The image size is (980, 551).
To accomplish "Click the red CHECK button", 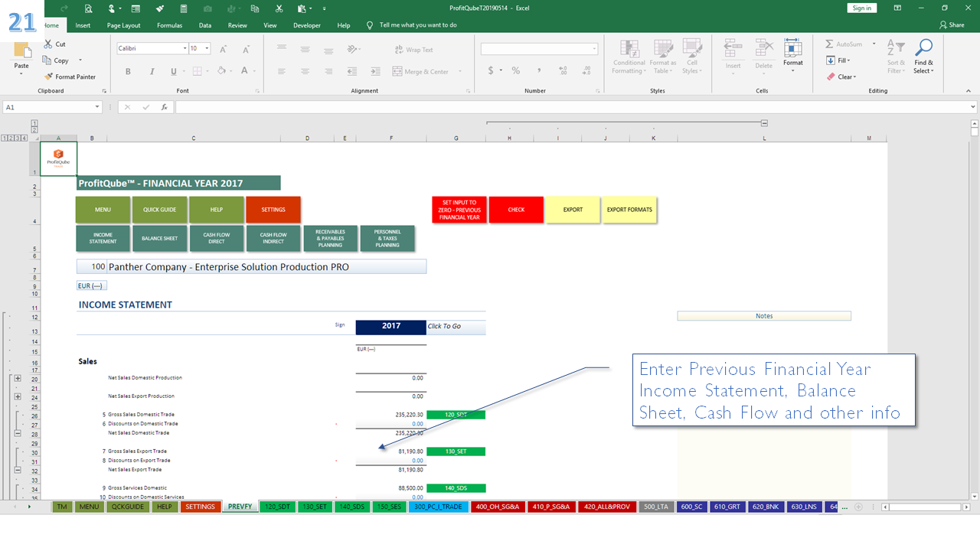I will (516, 210).
